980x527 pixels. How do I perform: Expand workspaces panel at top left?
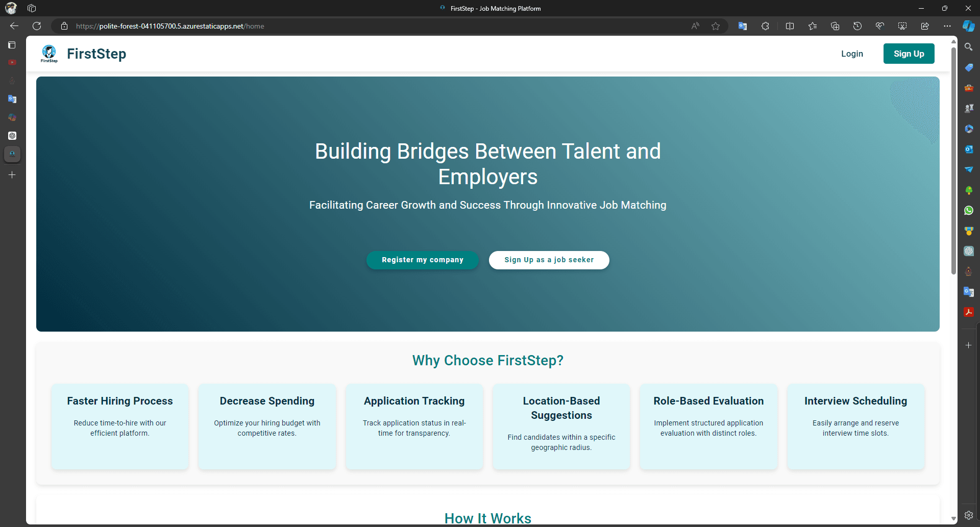tap(32, 8)
